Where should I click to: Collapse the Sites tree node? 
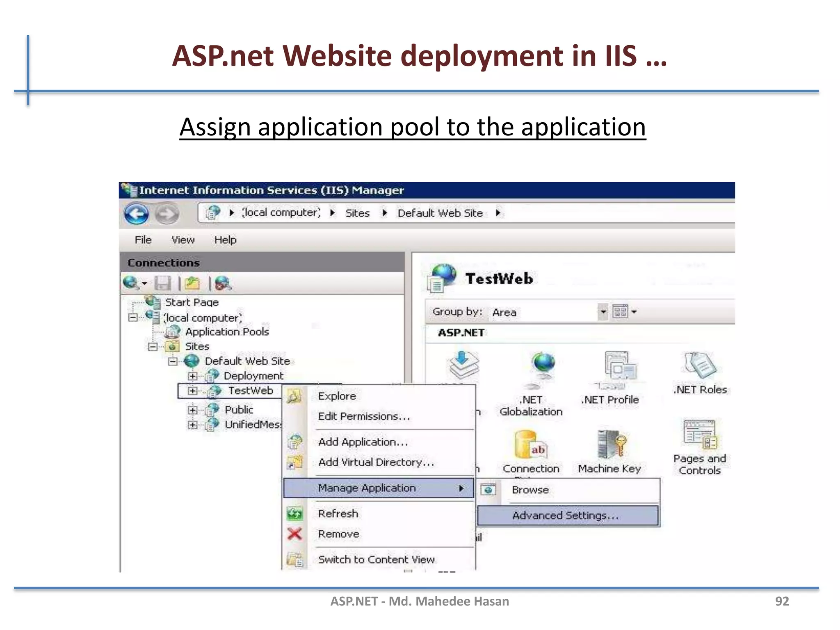point(153,347)
